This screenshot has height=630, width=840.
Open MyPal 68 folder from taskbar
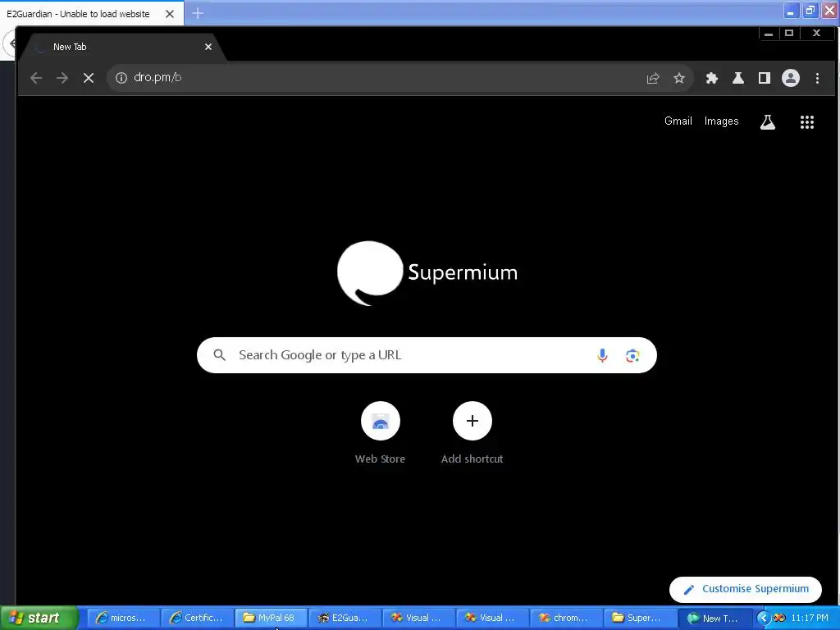pyautogui.click(x=271, y=618)
